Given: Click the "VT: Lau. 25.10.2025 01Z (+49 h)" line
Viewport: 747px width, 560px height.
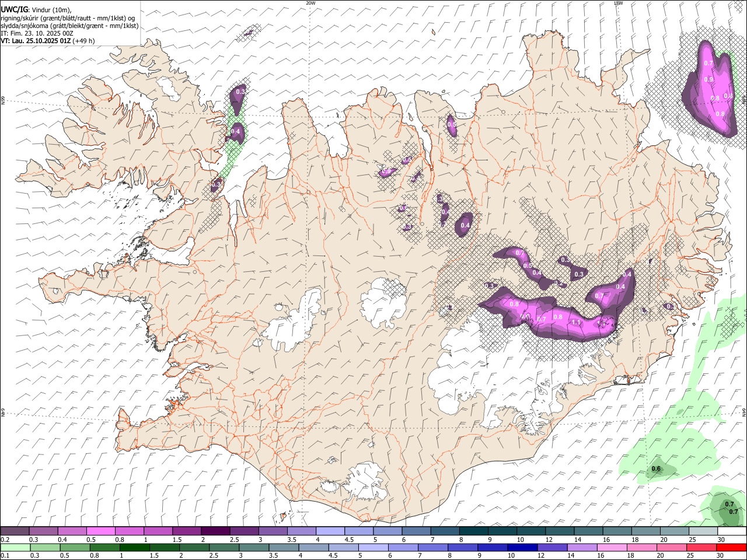Looking at the screenshot, I should tap(48, 41).
